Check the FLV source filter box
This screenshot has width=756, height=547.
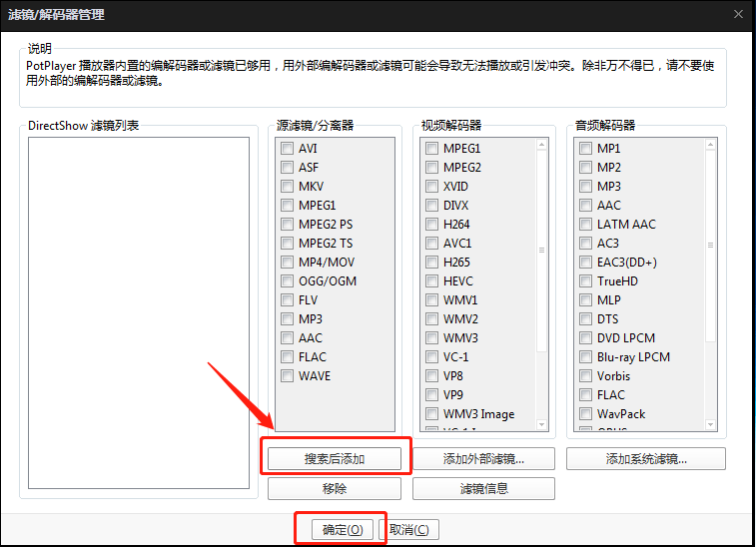[287, 300]
